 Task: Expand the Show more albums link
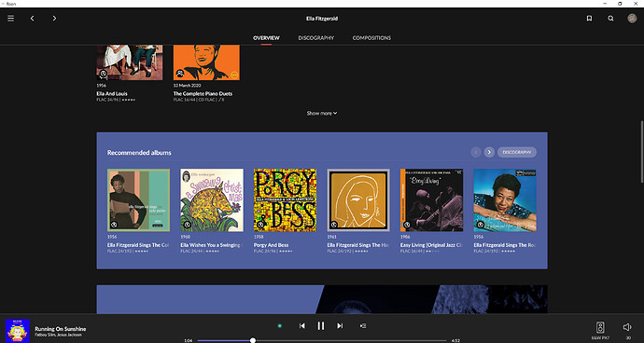coord(322,113)
